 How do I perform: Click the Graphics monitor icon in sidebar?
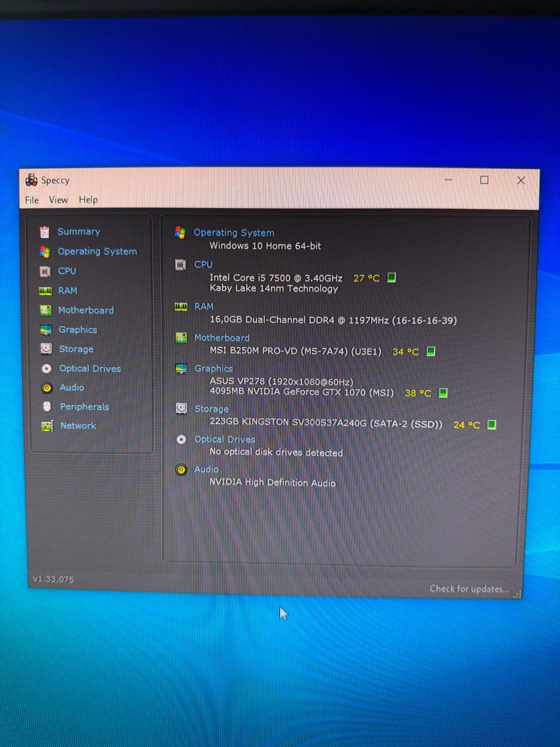(x=45, y=330)
